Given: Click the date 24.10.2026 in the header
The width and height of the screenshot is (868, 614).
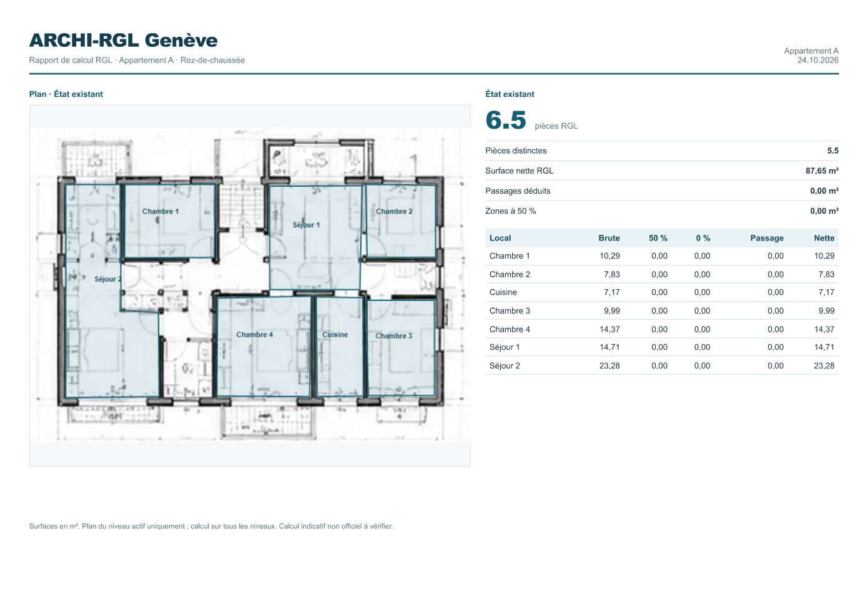Looking at the screenshot, I should tap(817, 60).
